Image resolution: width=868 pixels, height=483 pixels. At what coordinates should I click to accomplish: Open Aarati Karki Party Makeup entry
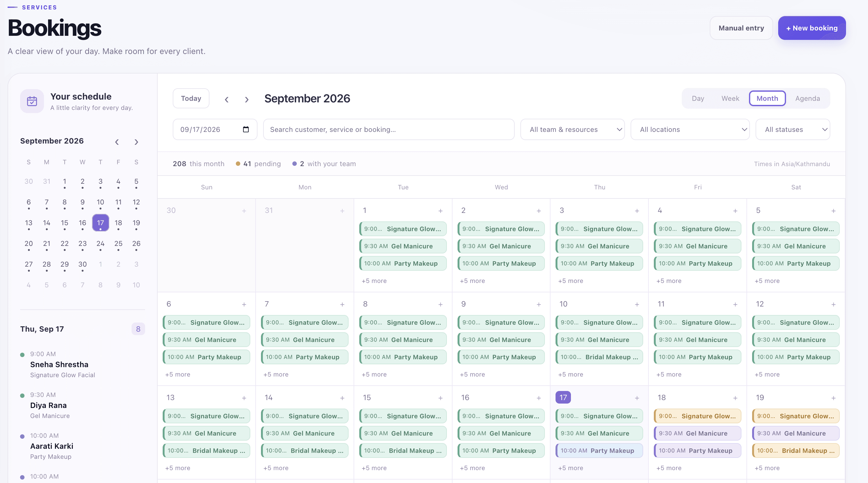coord(83,446)
